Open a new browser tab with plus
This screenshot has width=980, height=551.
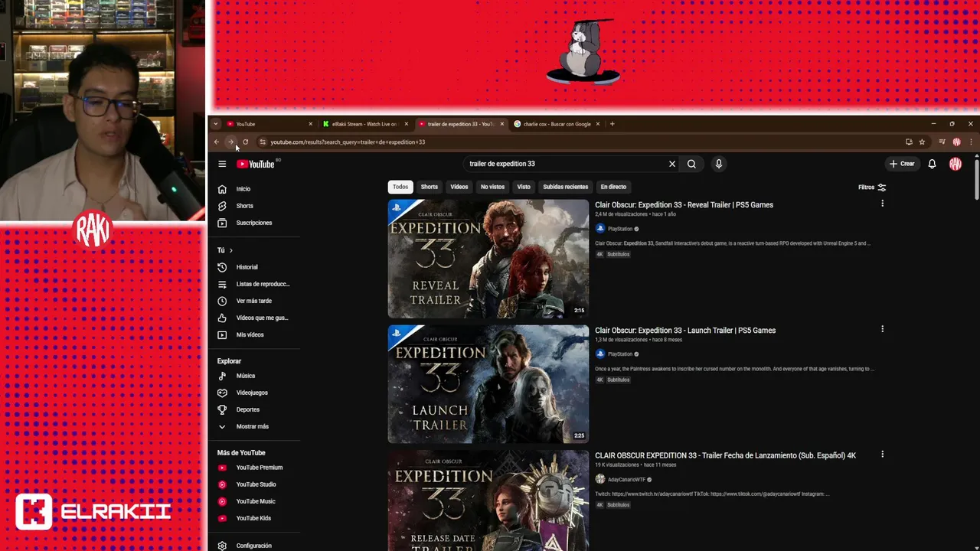tap(612, 124)
